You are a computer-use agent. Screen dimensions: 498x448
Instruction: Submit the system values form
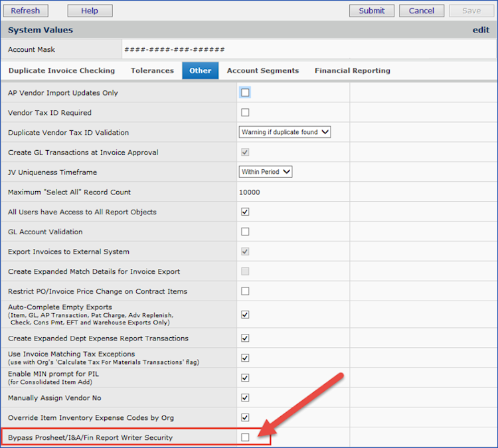pos(371,11)
